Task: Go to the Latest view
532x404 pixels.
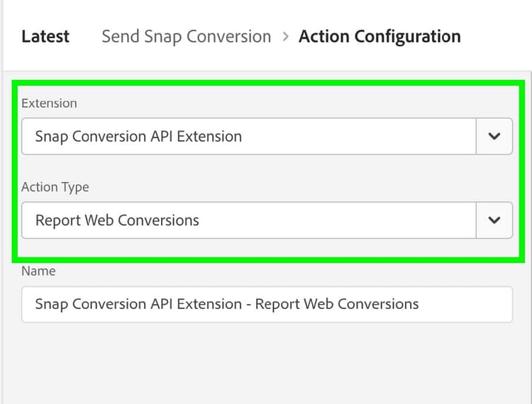Action: 45,37
